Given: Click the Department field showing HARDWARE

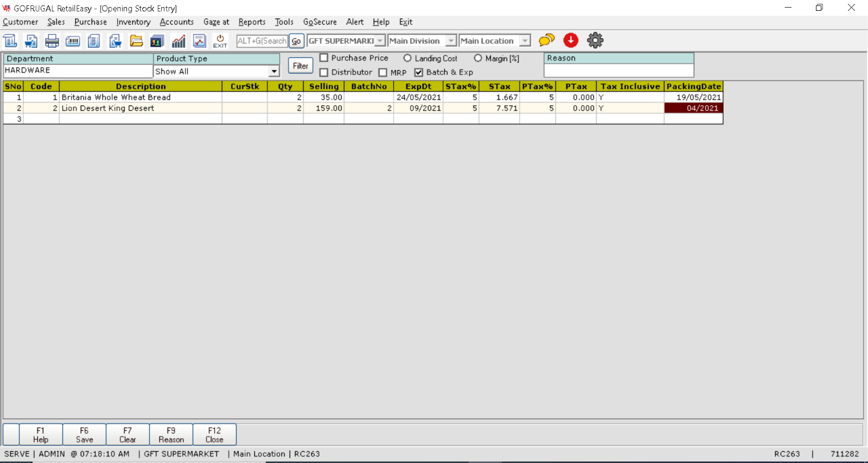Looking at the screenshot, I should coord(78,71).
